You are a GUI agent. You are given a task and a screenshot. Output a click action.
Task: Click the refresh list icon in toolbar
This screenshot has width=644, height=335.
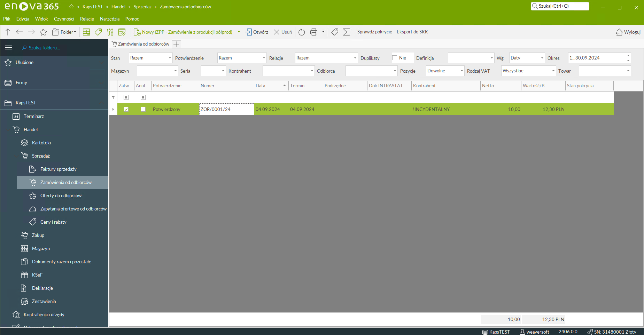click(x=302, y=32)
